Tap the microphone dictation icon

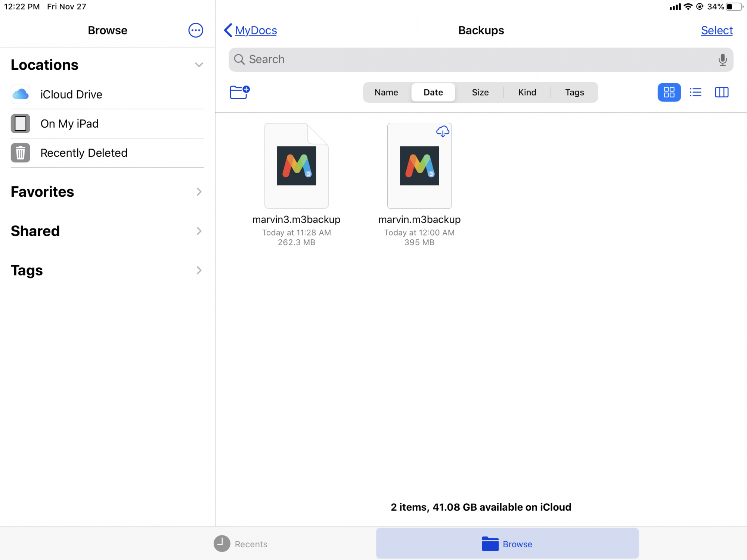723,59
